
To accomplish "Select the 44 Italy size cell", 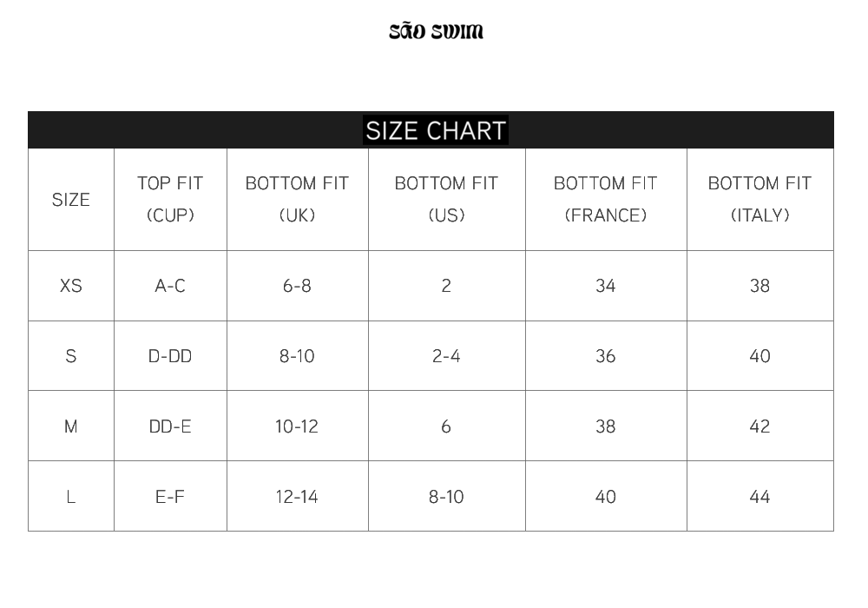I will 760,497.
